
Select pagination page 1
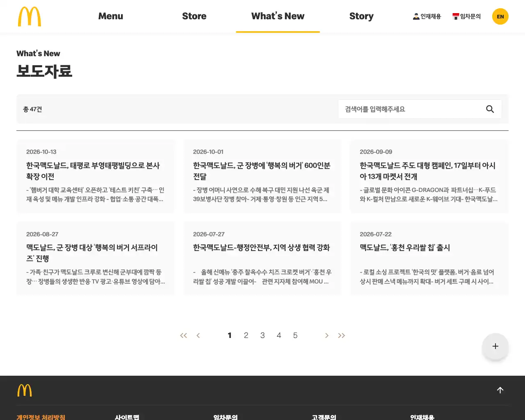coord(230,336)
